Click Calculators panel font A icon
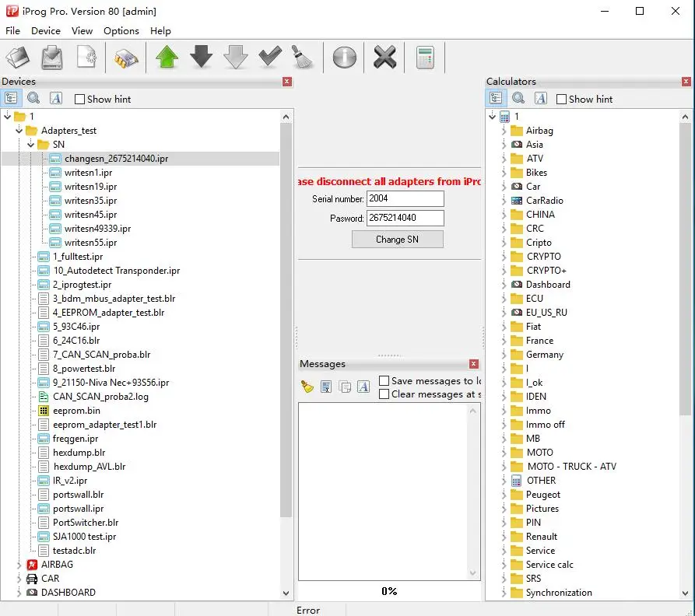 [x=541, y=98]
